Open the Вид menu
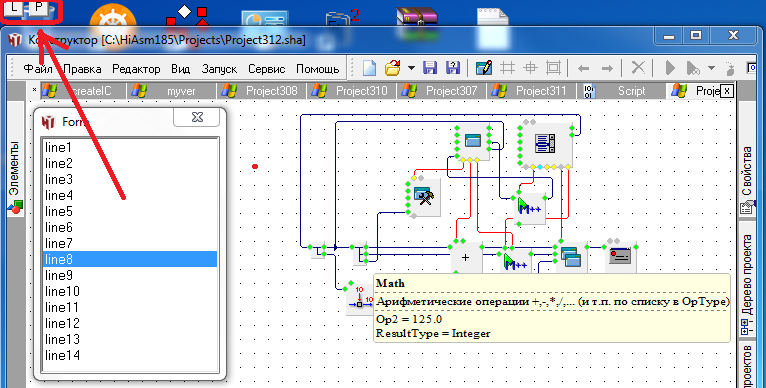The height and width of the screenshot is (388, 766). point(180,69)
